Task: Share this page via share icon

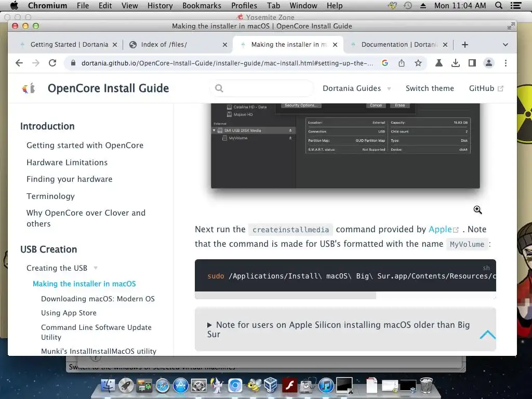Action: pyautogui.click(x=402, y=63)
